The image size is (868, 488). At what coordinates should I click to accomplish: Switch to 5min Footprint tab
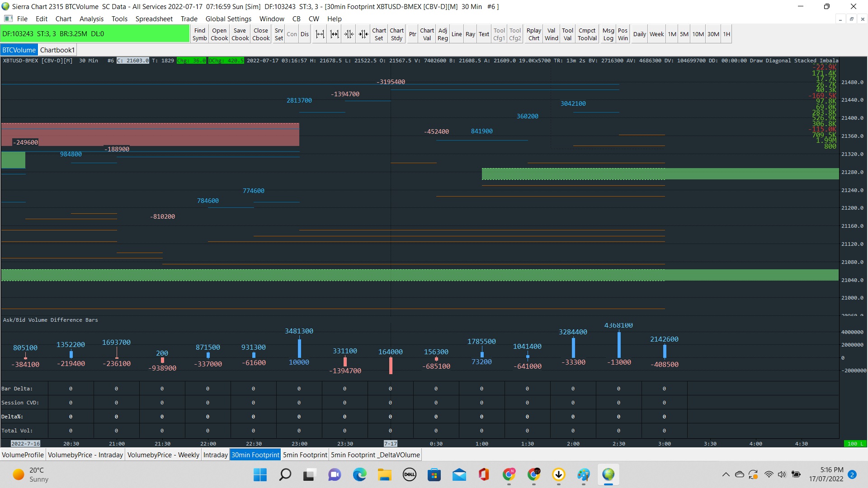pyautogui.click(x=305, y=455)
